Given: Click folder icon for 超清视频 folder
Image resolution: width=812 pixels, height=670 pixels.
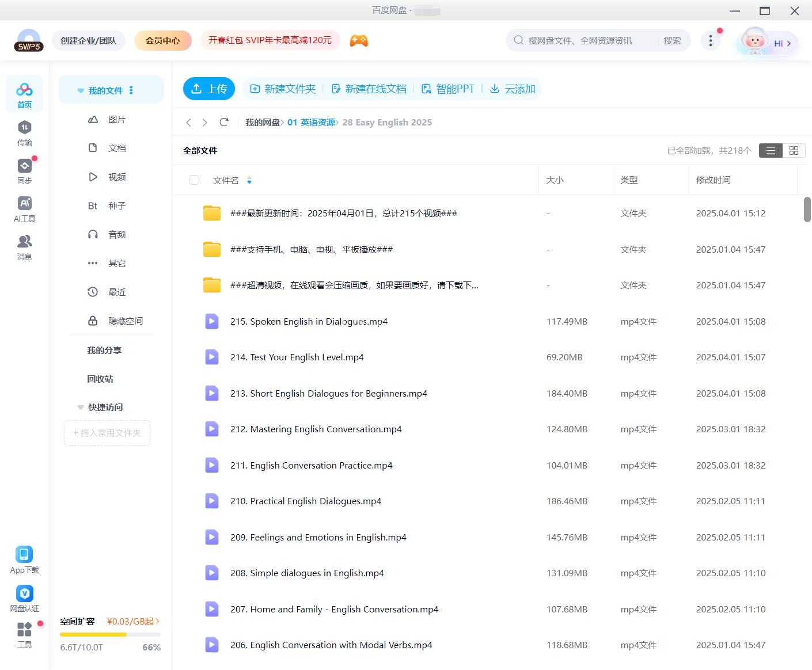Looking at the screenshot, I should 212,285.
